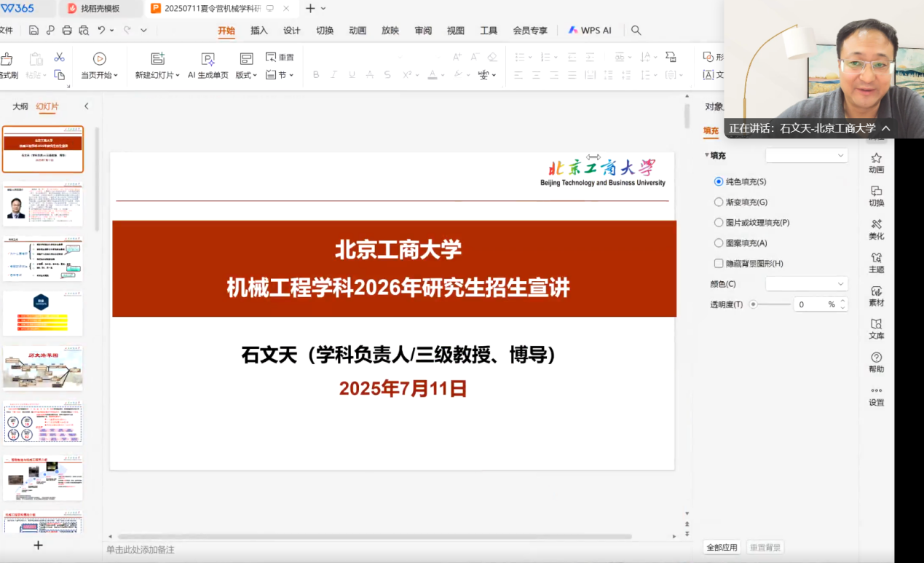Click the 帮助 help icon in sidebar
Screen dimensions: 924x563
(x=876, y=361)
